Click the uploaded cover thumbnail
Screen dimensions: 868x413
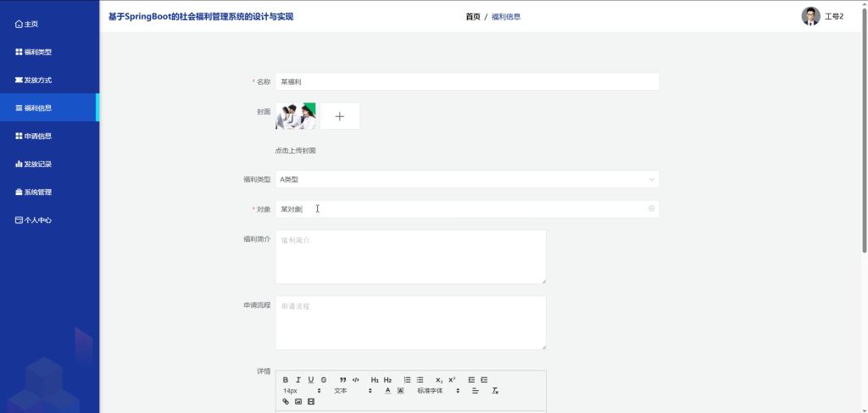click(296, 116)
